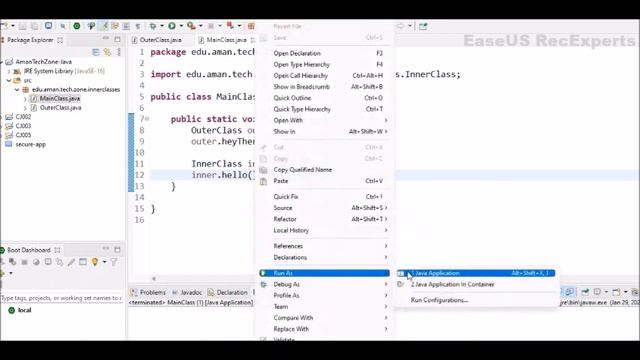This screenshot has width=640, height=360.
Task: Expand the OuterClass.java tree node
Action: click(25, 108)
